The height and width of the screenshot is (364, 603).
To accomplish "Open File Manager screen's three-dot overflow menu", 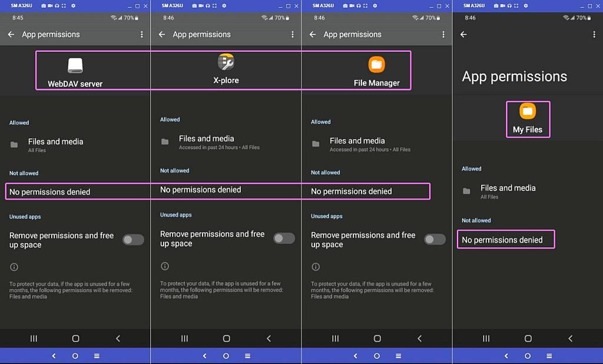I will pos(443,34).
